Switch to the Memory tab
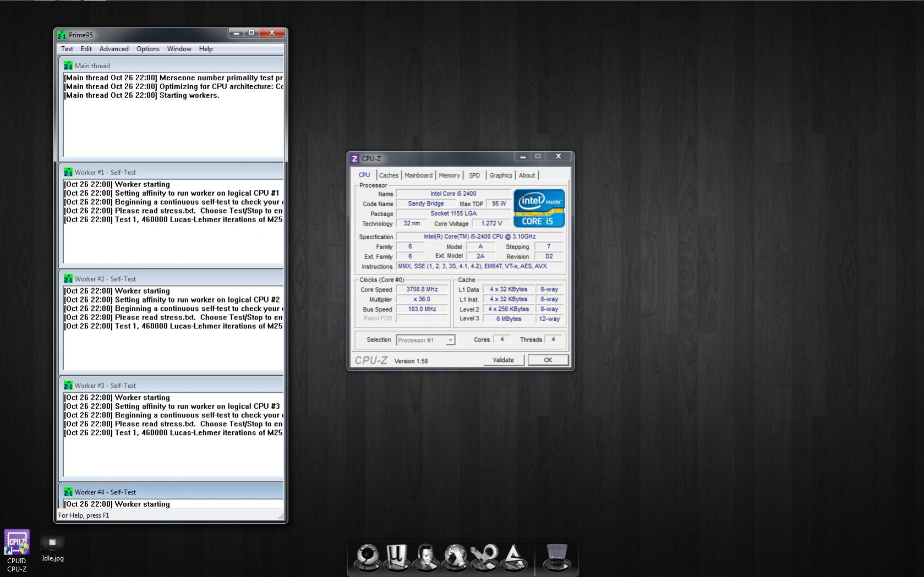924x577 pixels. tap(449, 175)
